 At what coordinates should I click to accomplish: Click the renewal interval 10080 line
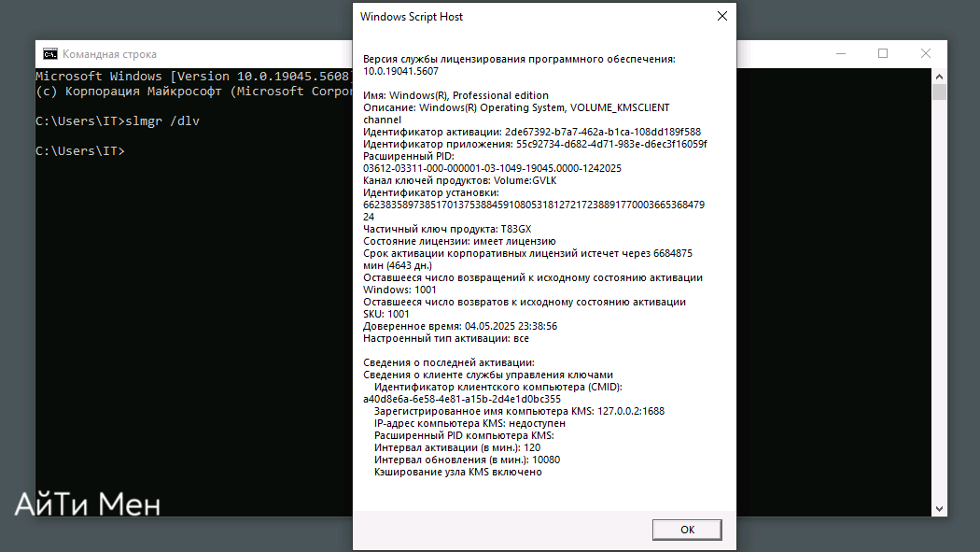pos(467,460)
